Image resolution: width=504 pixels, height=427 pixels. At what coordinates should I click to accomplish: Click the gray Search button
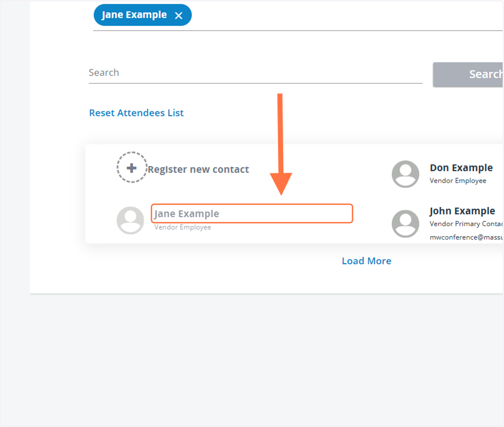[x=468, y=74]
